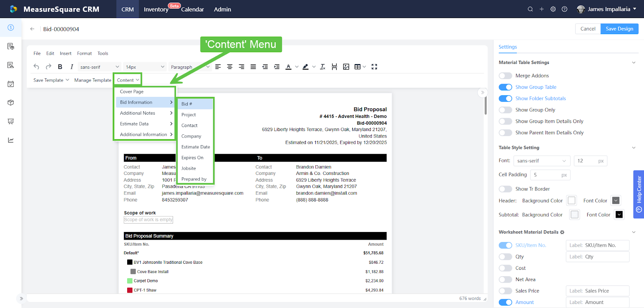Clear formatting with Tx icon
This screenshot has height=308, width=644.
coord(322,67)
